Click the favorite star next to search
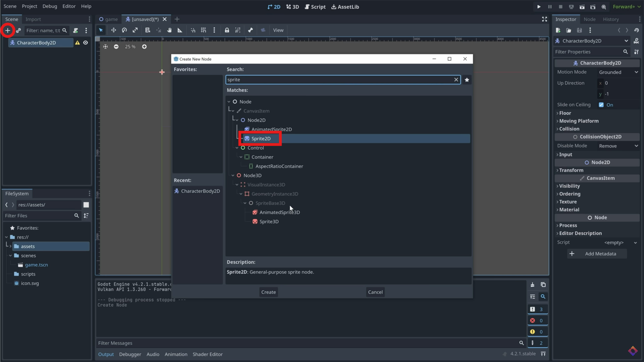The height and width of the screenshot is (362, 644). (x=467, y=80)
